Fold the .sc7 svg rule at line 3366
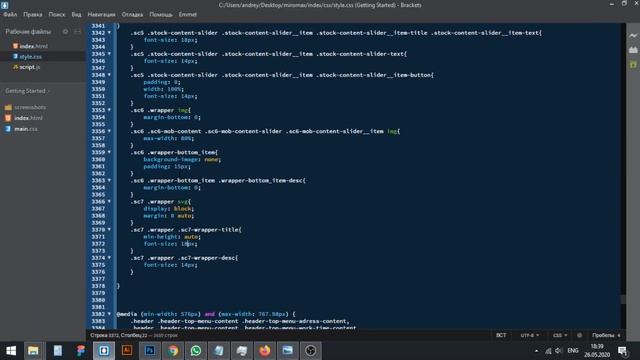Screen dimensions: 640x360 109,202
